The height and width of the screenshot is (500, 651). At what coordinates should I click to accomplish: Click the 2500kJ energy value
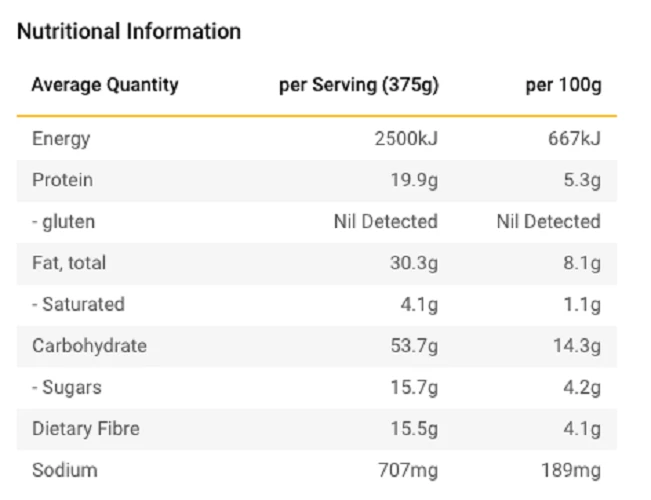click(x=405, y=139)
